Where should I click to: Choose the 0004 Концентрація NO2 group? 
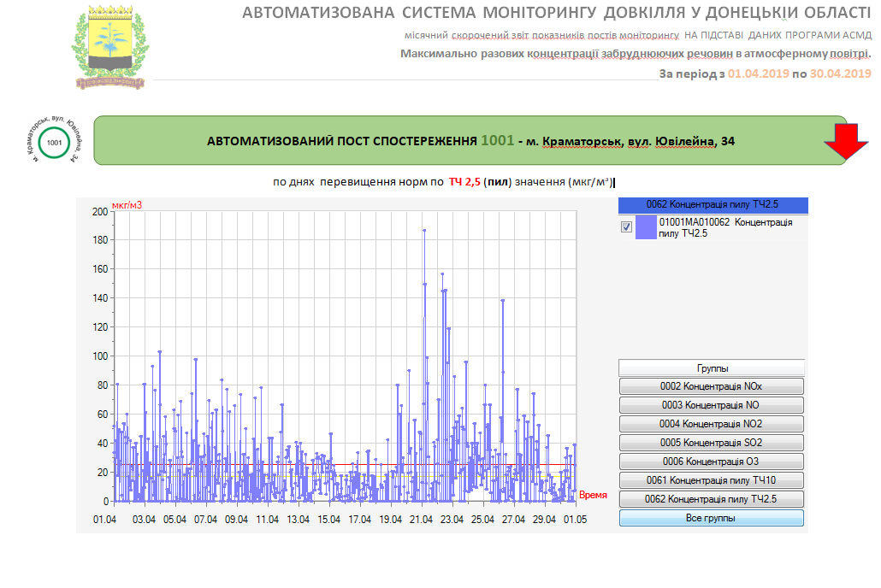(712, 424)
